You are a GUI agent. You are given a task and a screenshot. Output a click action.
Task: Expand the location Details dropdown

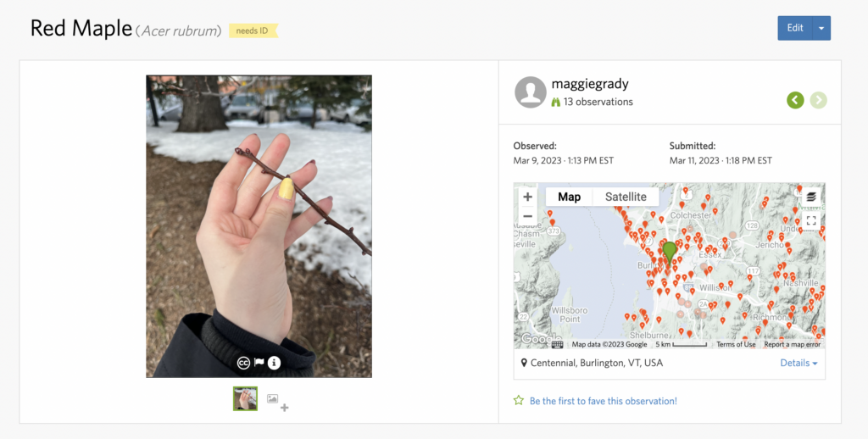tap(798, 363)
